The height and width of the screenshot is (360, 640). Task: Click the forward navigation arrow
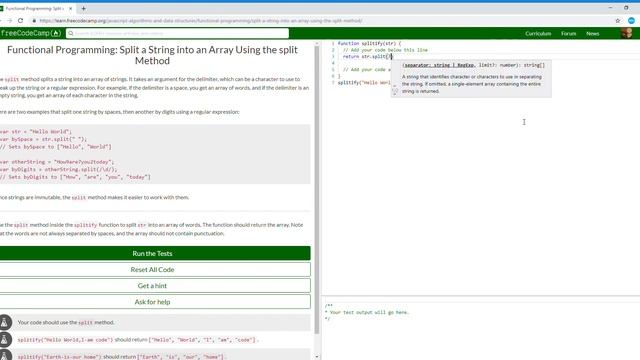click(9, 20)
